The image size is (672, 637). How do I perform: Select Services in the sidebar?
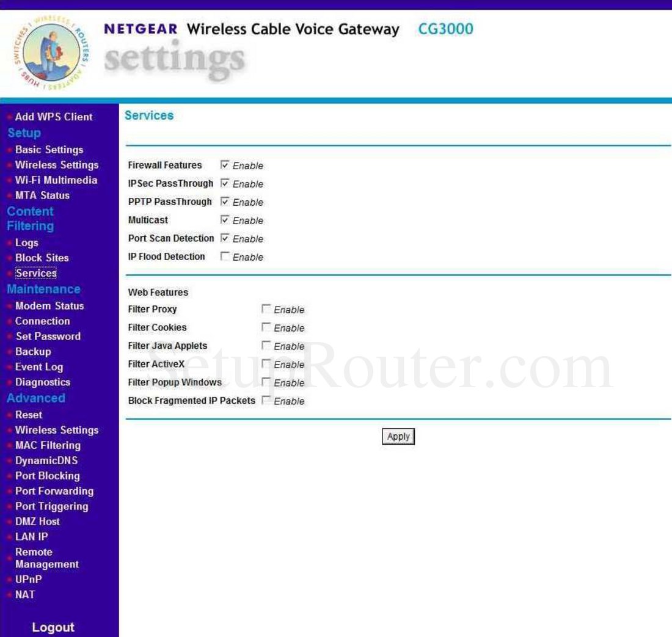click(x=36, y=274)
